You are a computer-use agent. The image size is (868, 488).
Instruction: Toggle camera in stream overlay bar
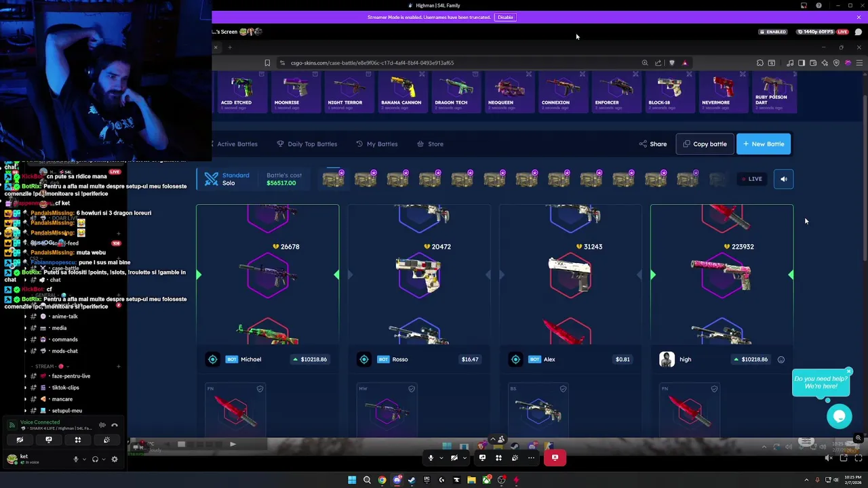coord(454,458)
